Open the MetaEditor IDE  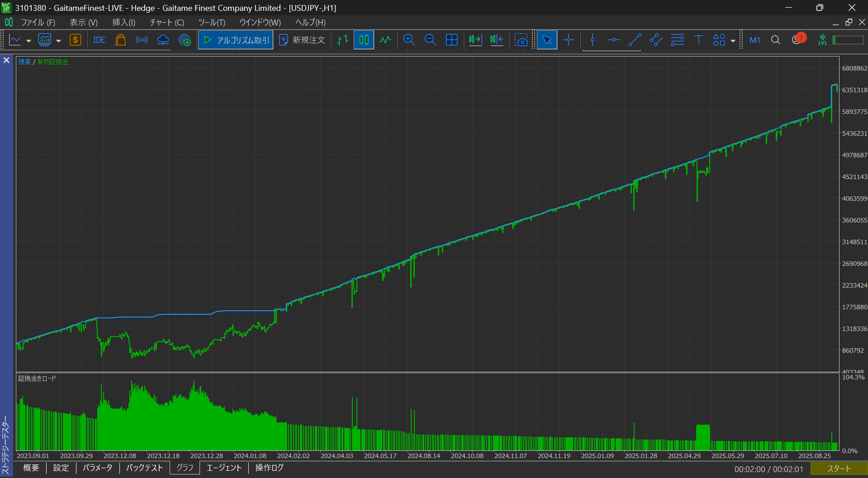[99, 40]
